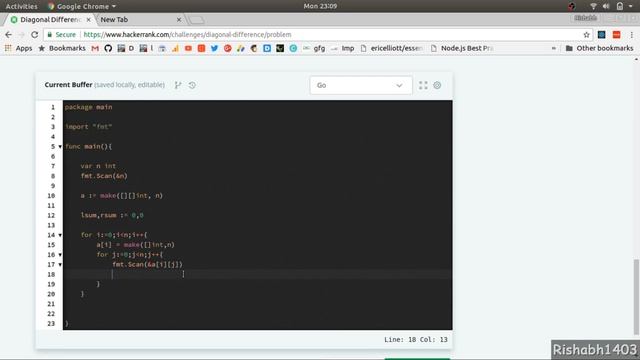The image size is (640, 360).
Task: Open the ericelliott/essen bookmark
Action: [391, 48]
